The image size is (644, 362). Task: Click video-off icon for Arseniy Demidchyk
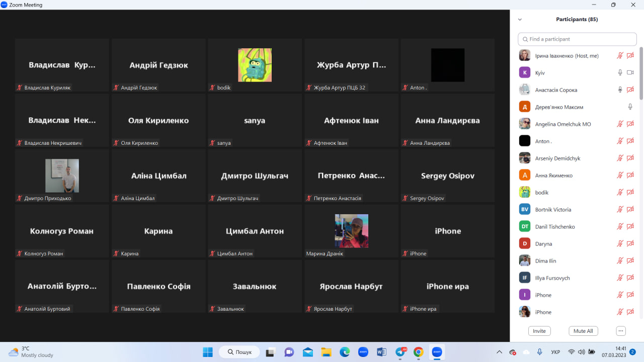click(630, 158)
